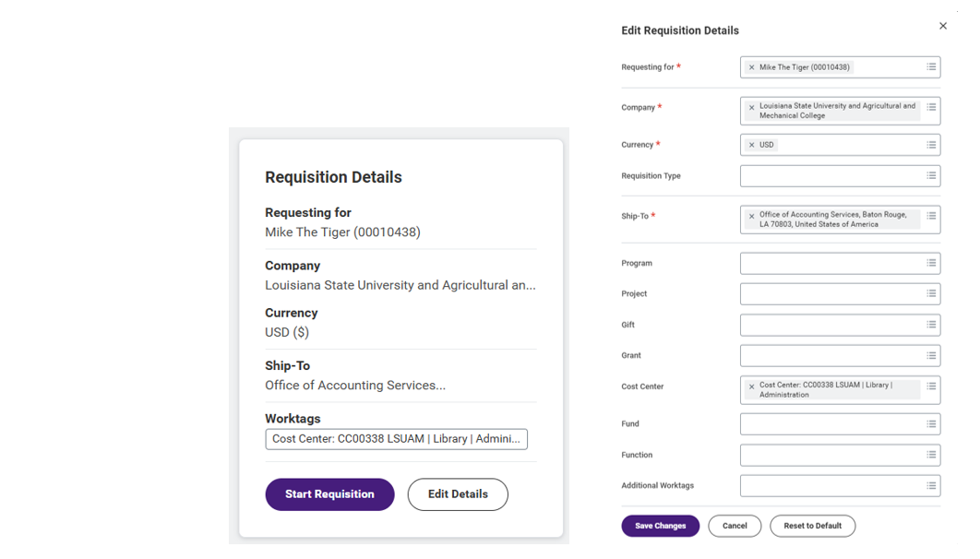Open the Requesting for selection prompt
980x559 pixels.
[x=931, y=66]
